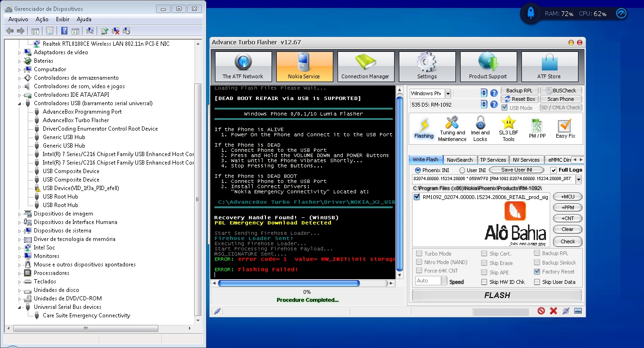Click Device Manager help toolbar icon

[65, 31]
